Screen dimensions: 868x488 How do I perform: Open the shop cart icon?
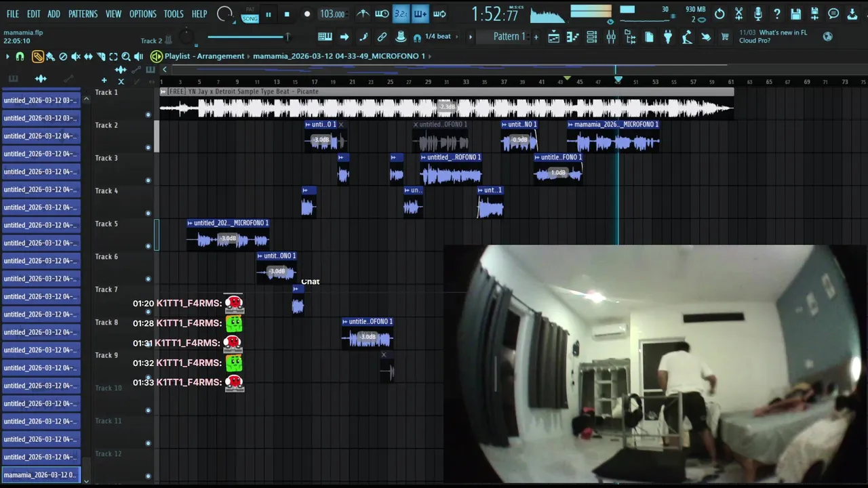pyautogui.click(x=725, y=37)
